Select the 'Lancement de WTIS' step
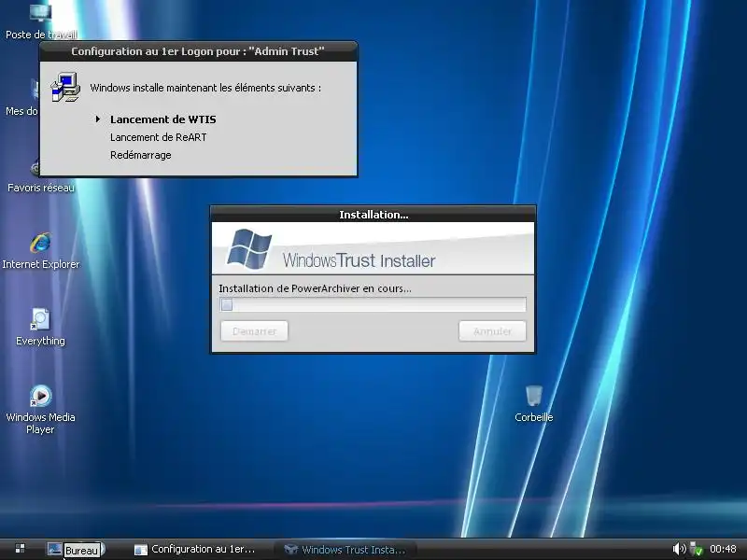This screenshot has height=560, width=747. pos(162,119)
